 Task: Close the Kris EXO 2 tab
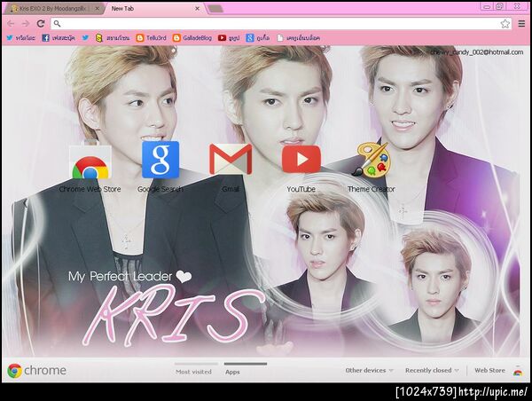(97, 9)
